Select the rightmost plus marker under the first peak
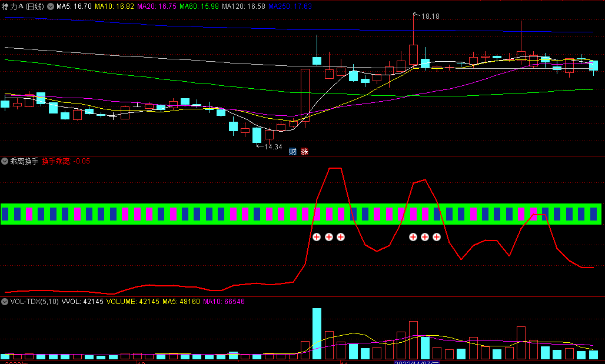 [x=341, y=237]
